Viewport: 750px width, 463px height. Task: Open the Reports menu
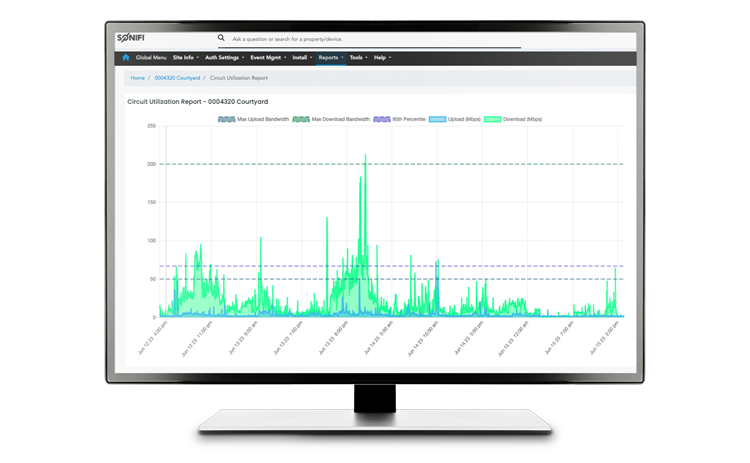coord(331,58)
